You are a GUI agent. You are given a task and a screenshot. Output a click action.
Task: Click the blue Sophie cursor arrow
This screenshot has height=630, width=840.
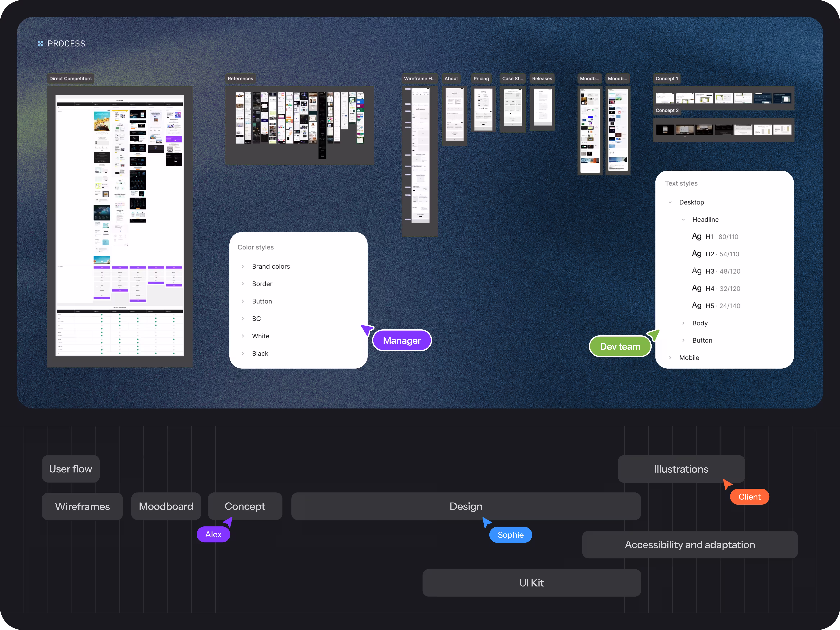pyautogui.click(x=487, y=522)
